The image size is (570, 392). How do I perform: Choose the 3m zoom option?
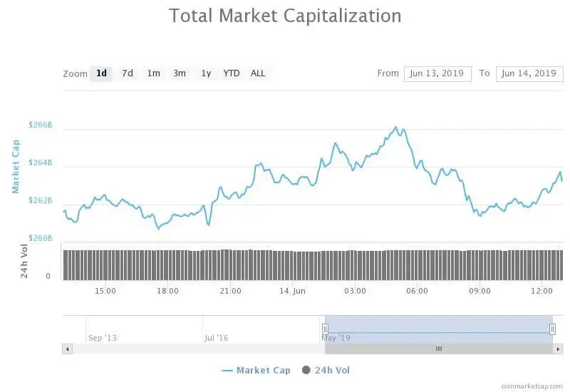tap(180, 73)
